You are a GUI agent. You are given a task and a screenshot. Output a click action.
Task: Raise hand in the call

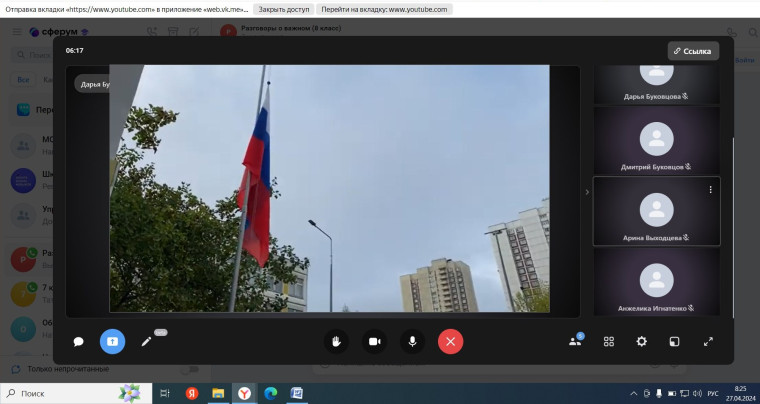pos(336,342)
